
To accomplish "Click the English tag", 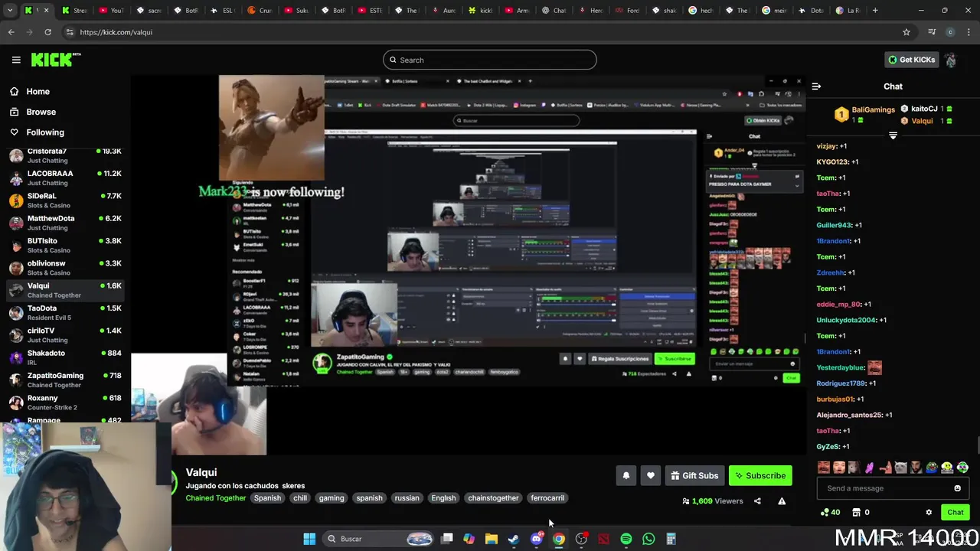I will tap(443, 498).
